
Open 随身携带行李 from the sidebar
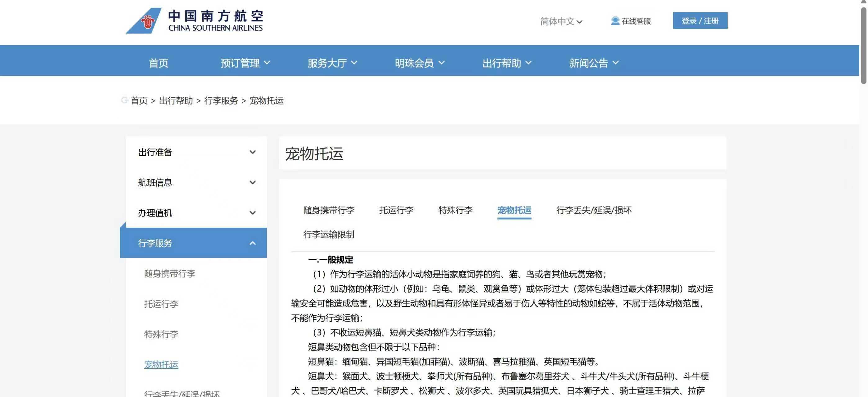pos(169,274)
